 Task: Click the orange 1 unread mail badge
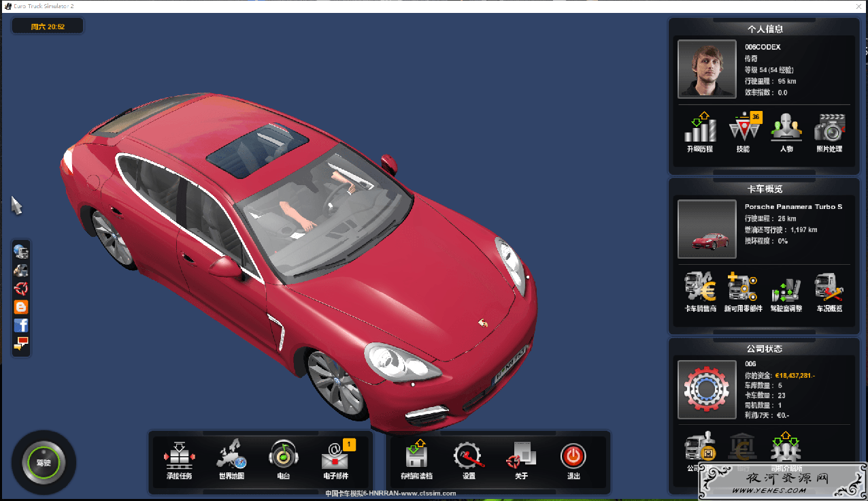pos(349,445)
